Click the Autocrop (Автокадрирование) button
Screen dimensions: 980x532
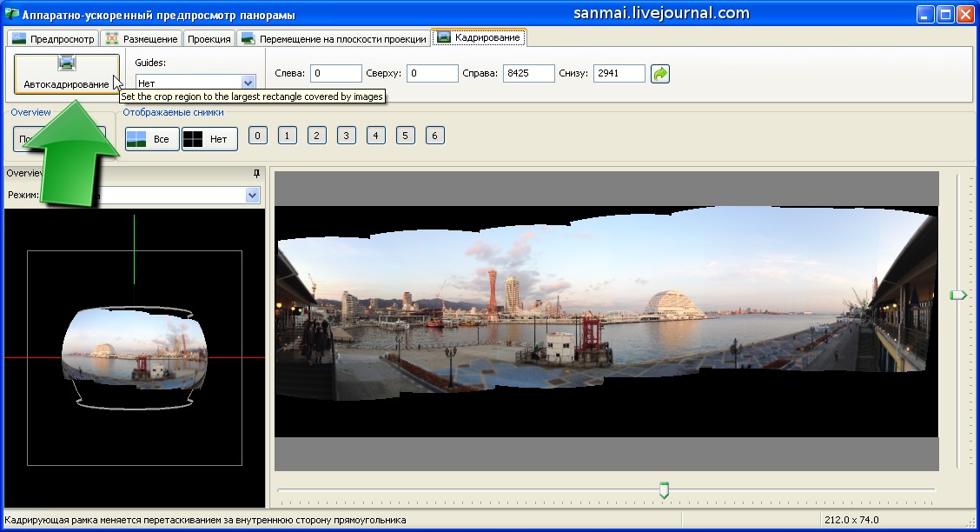click(x=66, y=74)
